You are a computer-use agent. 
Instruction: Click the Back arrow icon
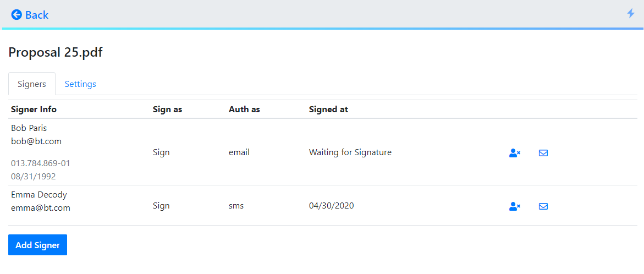pos(16,15)
